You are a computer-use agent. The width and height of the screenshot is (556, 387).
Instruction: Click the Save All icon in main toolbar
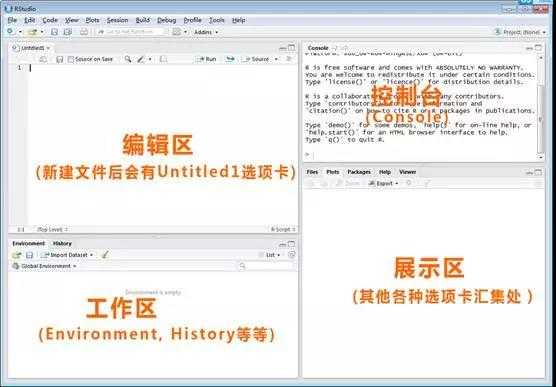pos(67,32)
